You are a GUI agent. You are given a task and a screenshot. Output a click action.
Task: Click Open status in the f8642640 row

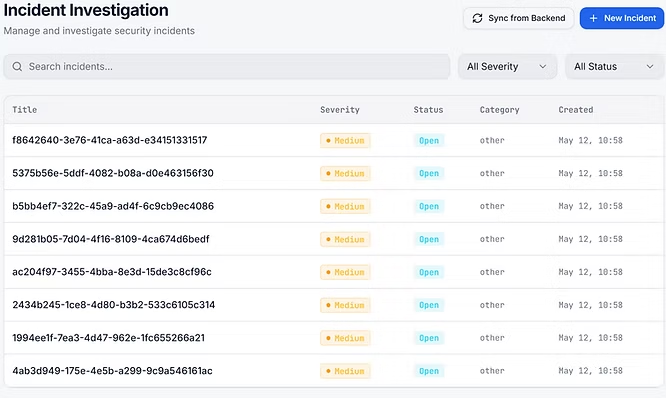[429, 141]
